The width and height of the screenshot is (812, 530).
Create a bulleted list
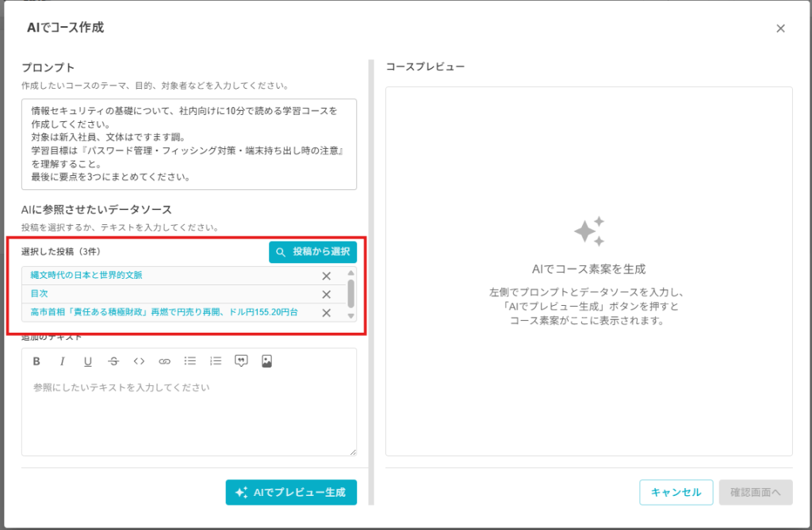pos(190,361)
